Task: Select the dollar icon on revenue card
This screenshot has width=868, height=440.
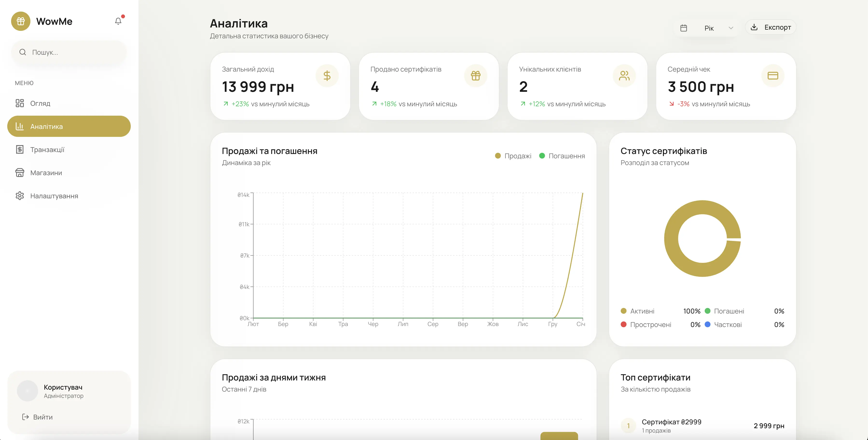Action: coord(327,75)
